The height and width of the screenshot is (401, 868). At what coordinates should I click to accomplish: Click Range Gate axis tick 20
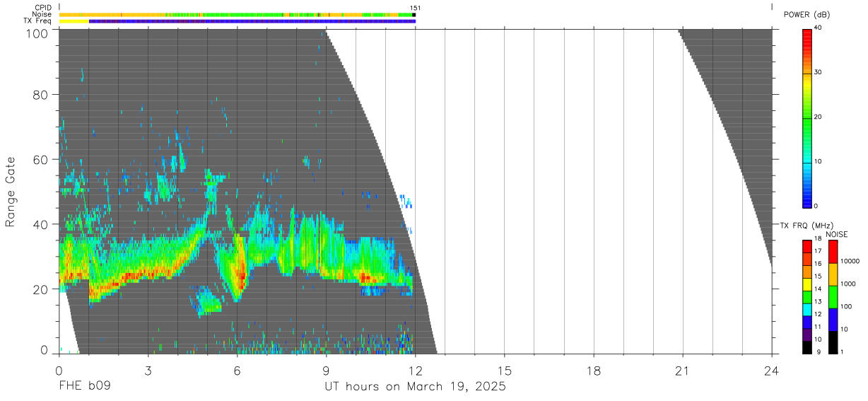click(x=40, y=289)
